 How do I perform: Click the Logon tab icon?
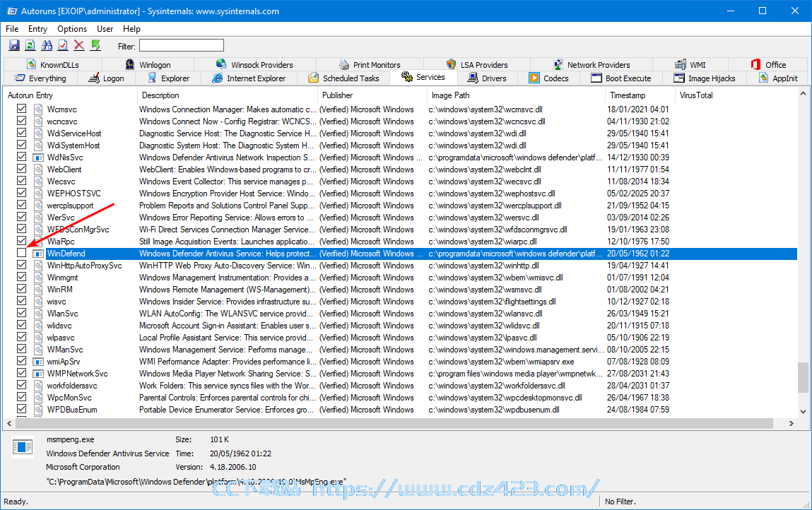[94, 78]
